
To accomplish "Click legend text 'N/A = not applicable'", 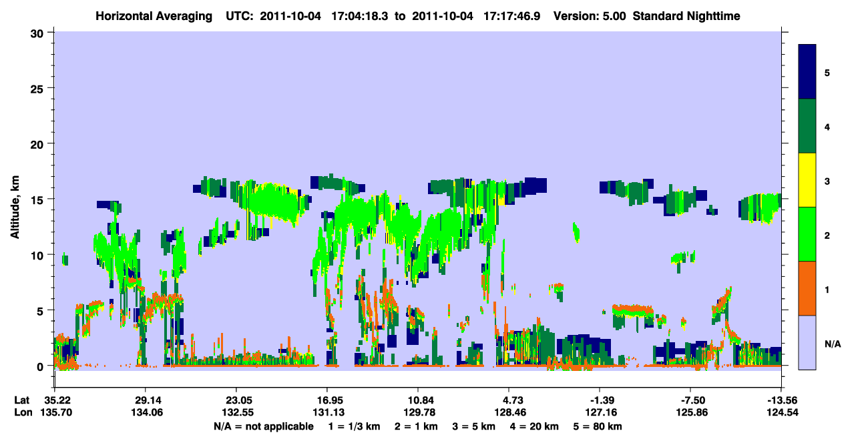I will click(263, 426).
